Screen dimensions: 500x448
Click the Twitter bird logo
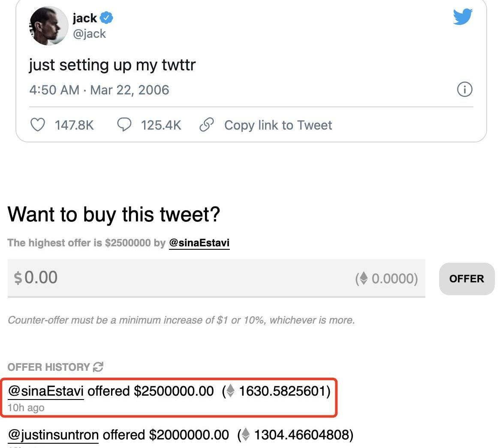tap(463, 17)
